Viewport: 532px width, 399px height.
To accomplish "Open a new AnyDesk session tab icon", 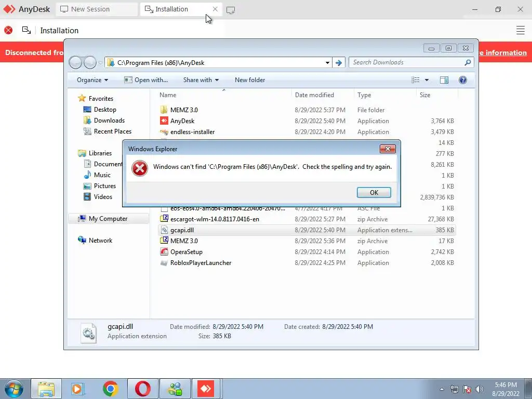I will click(x=231, y=10).
